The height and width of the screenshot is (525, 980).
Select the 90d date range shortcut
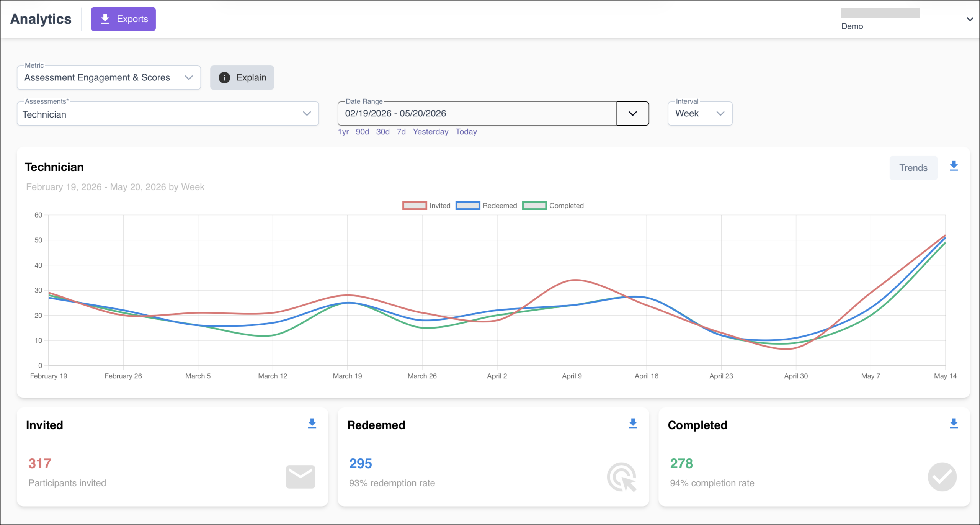point(362,132)
